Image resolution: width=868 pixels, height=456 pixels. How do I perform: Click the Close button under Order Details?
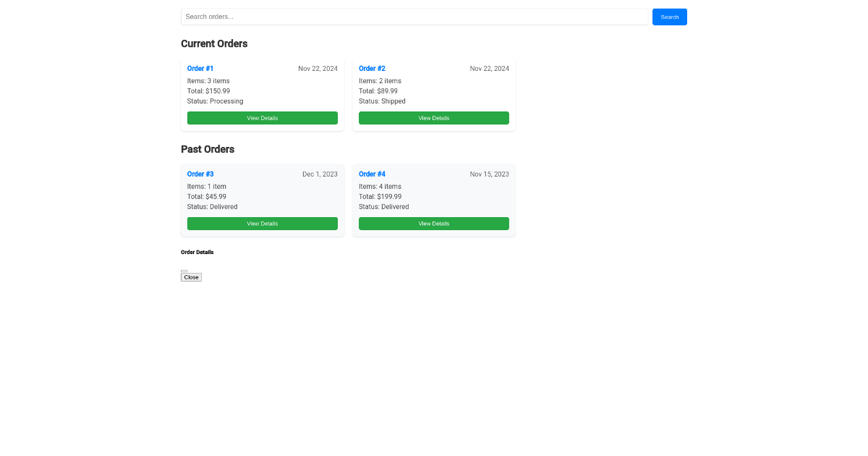(x=191, y=276)
